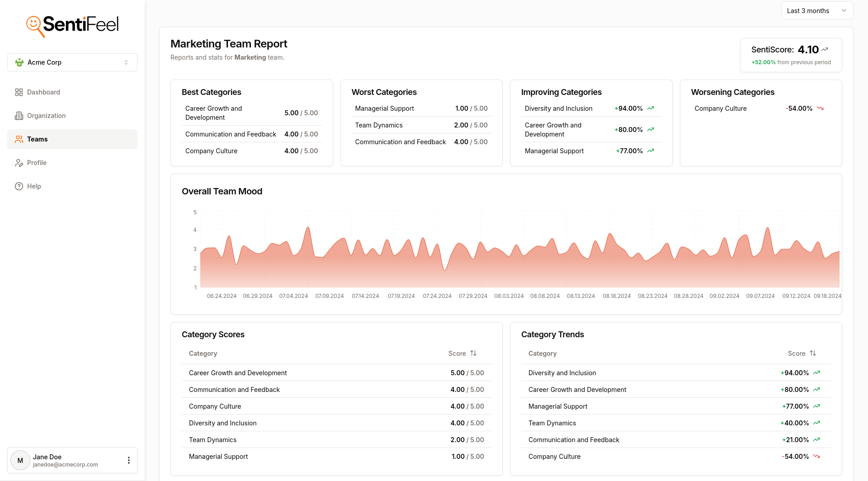This screenshot has width=868, height=481.
Task: Click the Company Culture down-trend icon in Category Trends
Action: coord(816,457)
